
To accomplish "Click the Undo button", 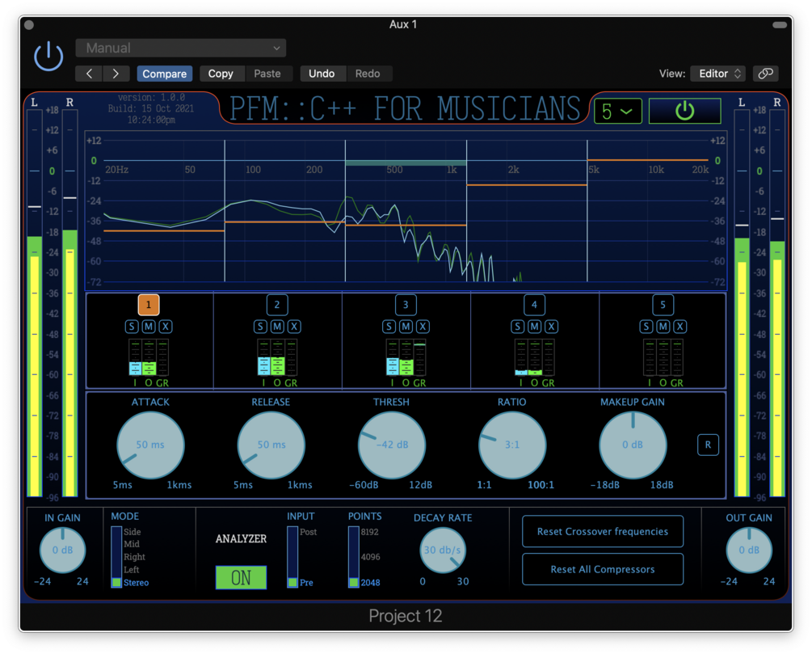I will tap(322, 74).
